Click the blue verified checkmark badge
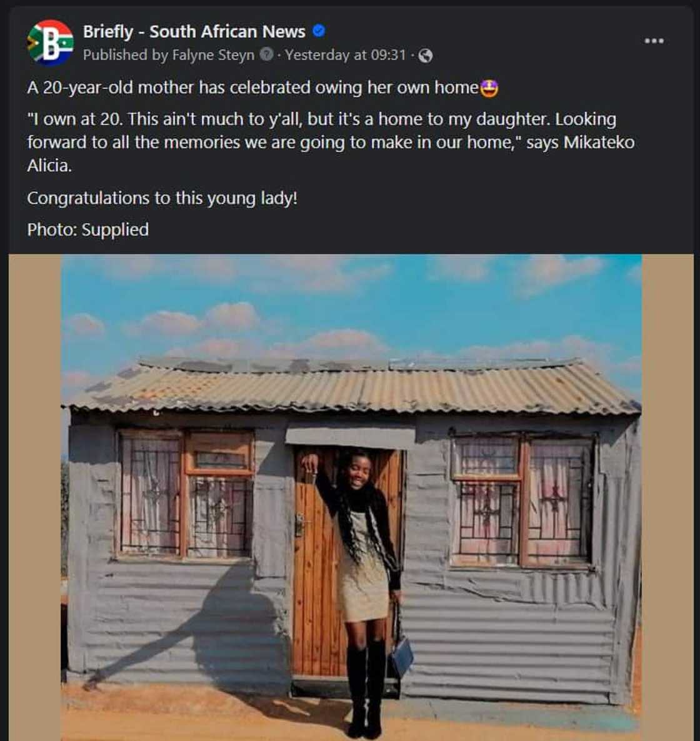 pos(317,30)
